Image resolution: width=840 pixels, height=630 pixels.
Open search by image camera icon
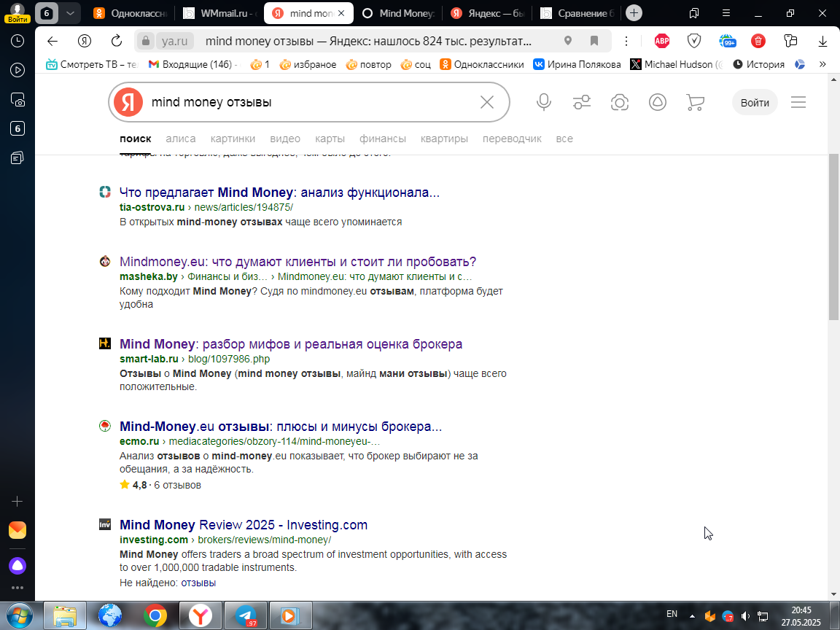[x=619, y=102]
